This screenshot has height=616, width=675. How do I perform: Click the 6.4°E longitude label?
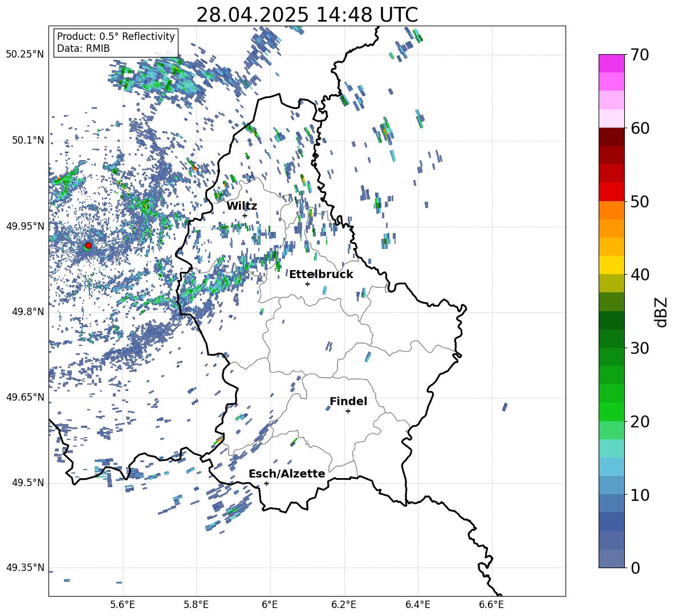pyautogui.click(x=417, y=605)
